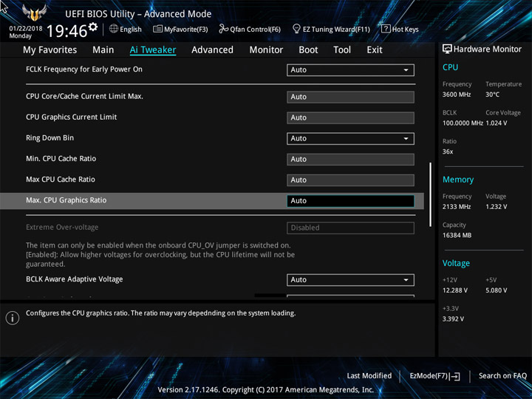532x399 pixels.
Task: Click the 100.0000 MHz BCLK value
Action: pyautogui.click(x=463, y=123)
